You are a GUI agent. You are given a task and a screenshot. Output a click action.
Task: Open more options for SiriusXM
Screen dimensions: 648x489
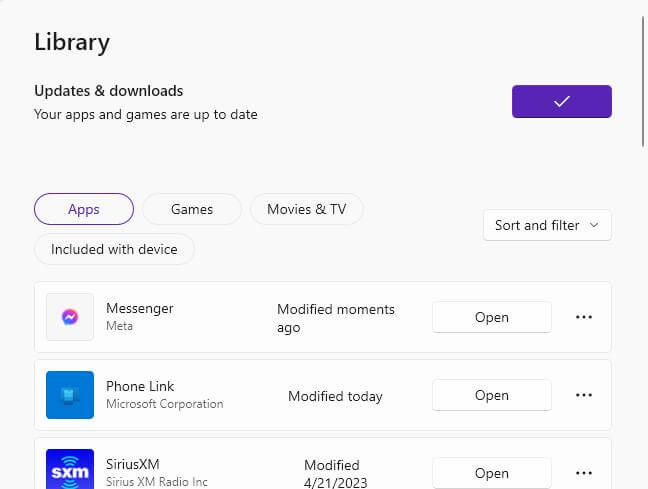click(x=584, y=473)
